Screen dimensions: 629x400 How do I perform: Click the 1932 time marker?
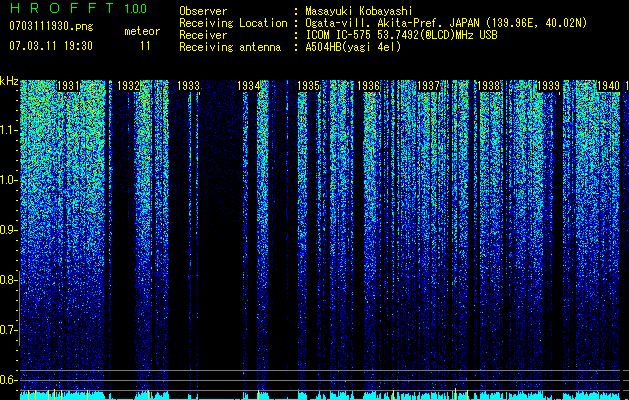pyautogui.click(x=128, y=86)
